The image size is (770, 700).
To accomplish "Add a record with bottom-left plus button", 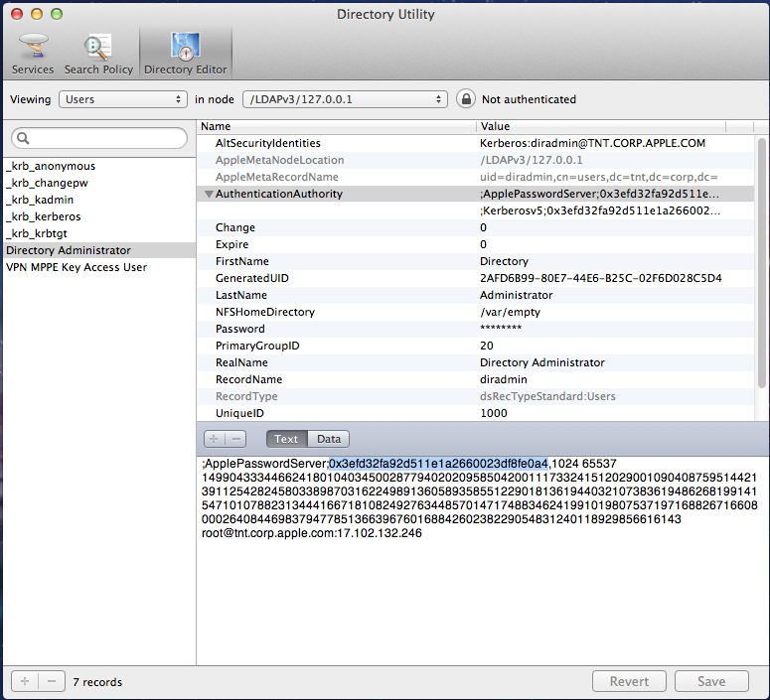I will 25,681.
